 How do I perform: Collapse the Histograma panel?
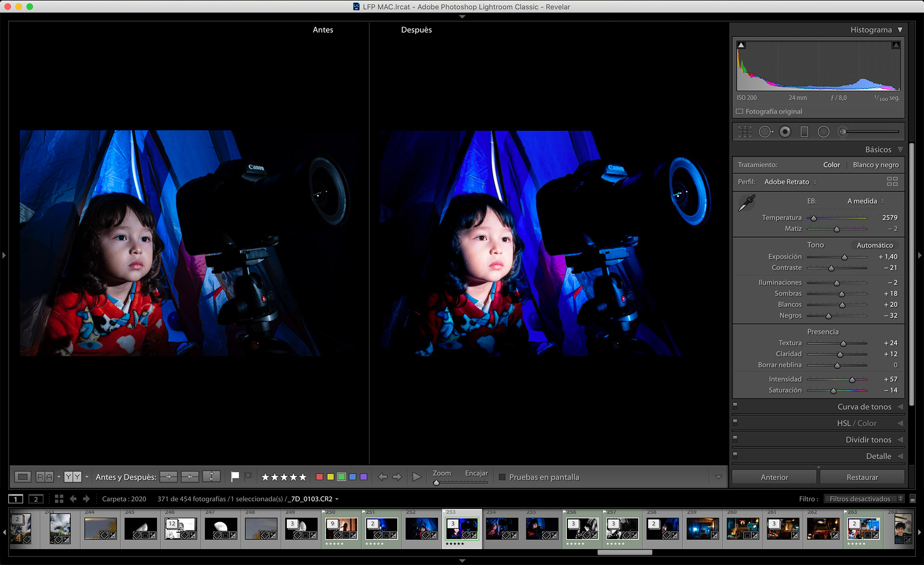click(900, 30)
